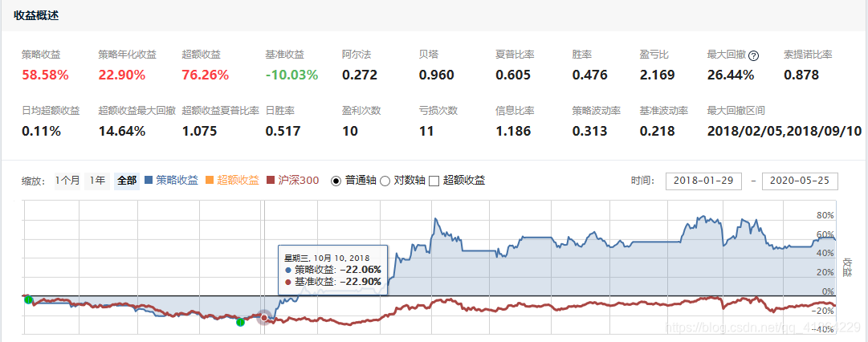Click the 超额收益最大回撤 value 14.64%

[x=122, y=132]
